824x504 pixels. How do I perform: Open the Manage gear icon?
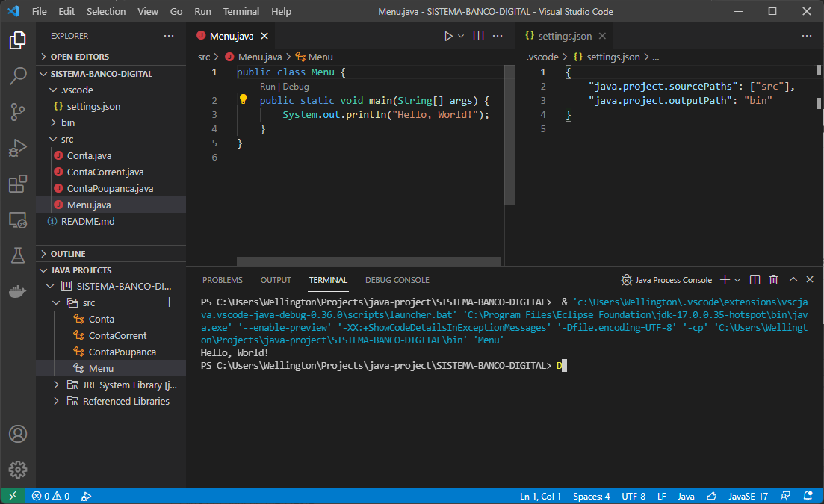coord(18,470)
